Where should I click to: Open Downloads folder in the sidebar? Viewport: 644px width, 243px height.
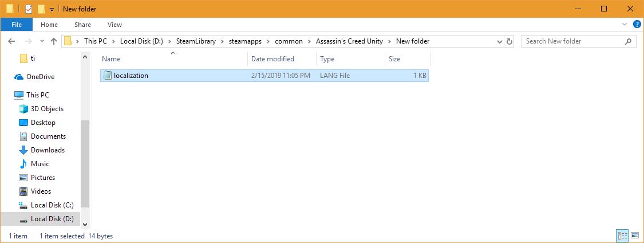48,150
